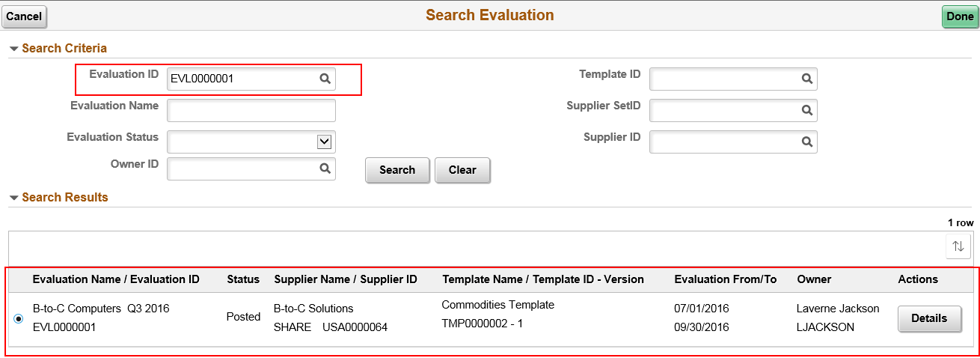Collapse the Search Results section
Viewport: 980px width, 358px height.
tap(13, 198)
